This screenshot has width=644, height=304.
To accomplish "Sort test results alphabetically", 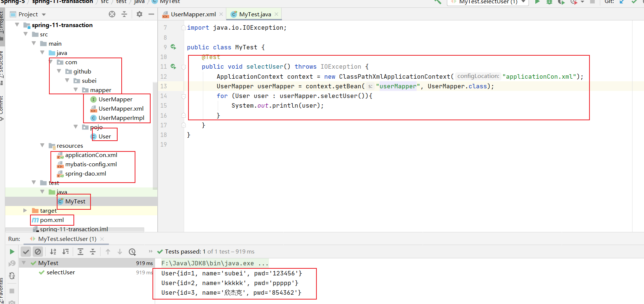I will (x=53, y=252).
